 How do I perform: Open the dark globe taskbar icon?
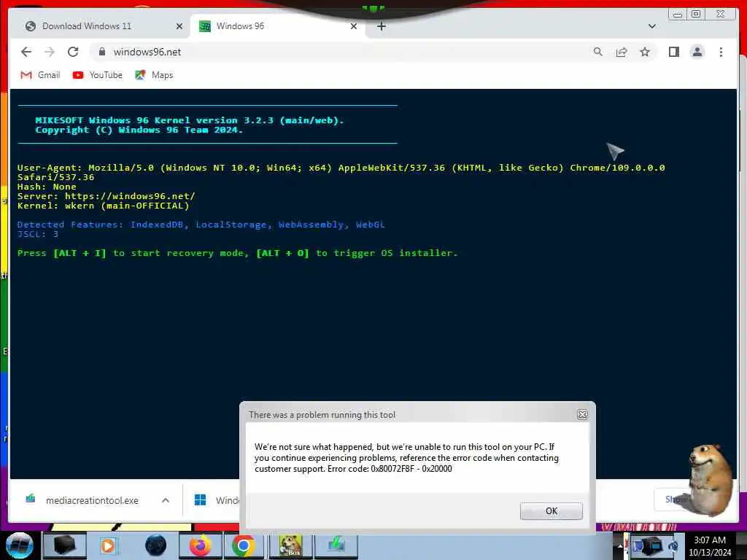tap(156, 545)
